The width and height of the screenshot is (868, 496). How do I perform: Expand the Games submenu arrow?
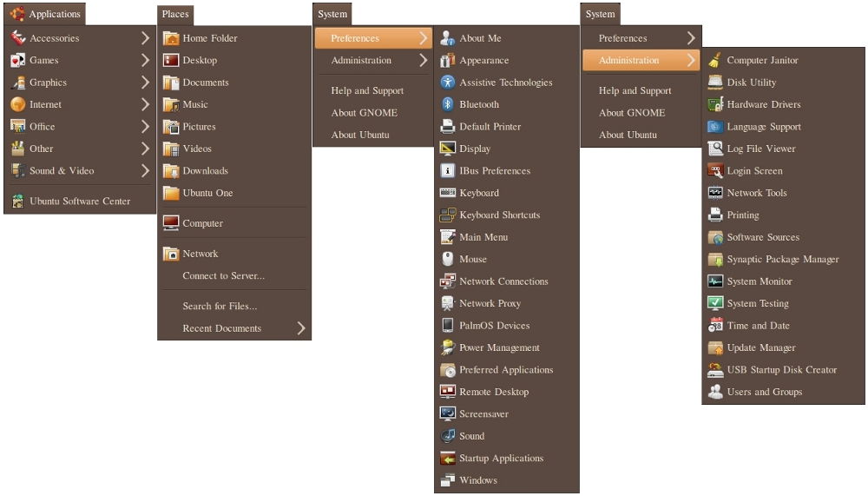coord(145,60)
